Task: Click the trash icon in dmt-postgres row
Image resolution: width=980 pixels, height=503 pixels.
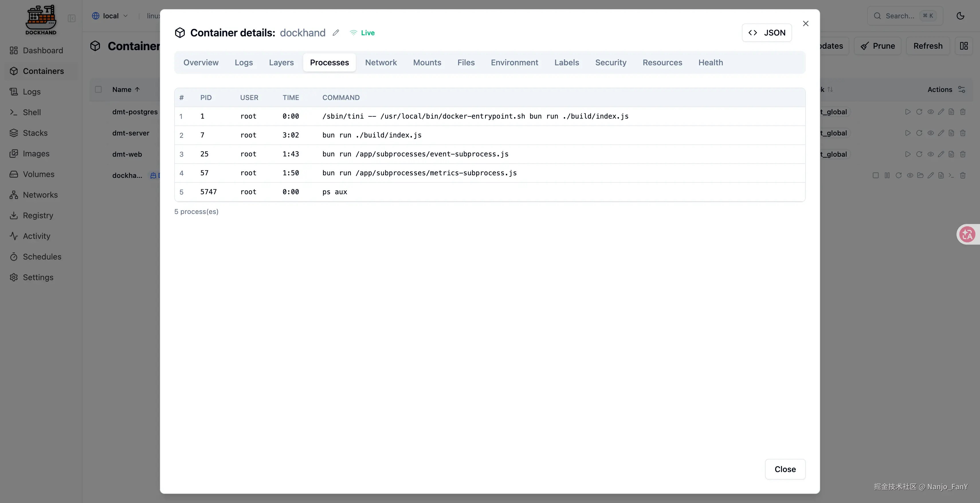Action: point(963,112)
